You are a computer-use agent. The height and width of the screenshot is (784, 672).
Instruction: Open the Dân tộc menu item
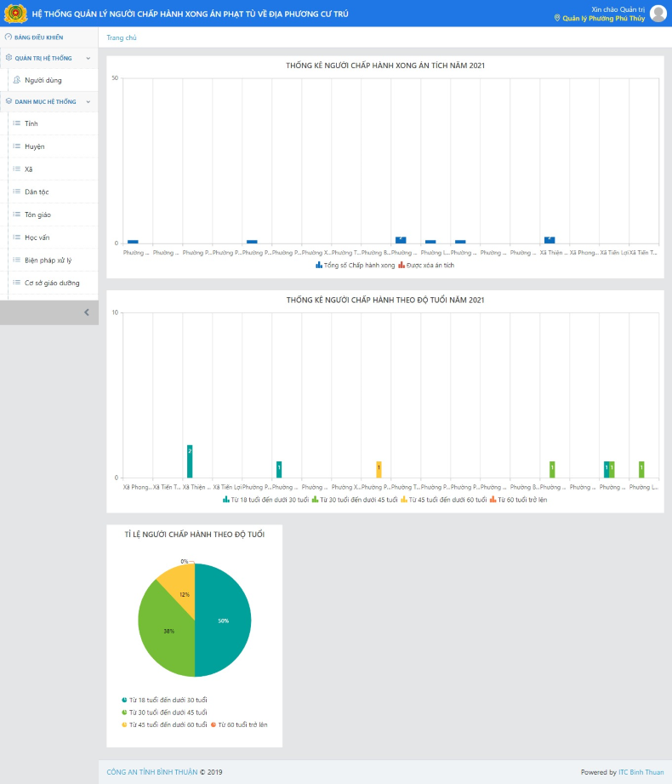(x=37, y=192)
